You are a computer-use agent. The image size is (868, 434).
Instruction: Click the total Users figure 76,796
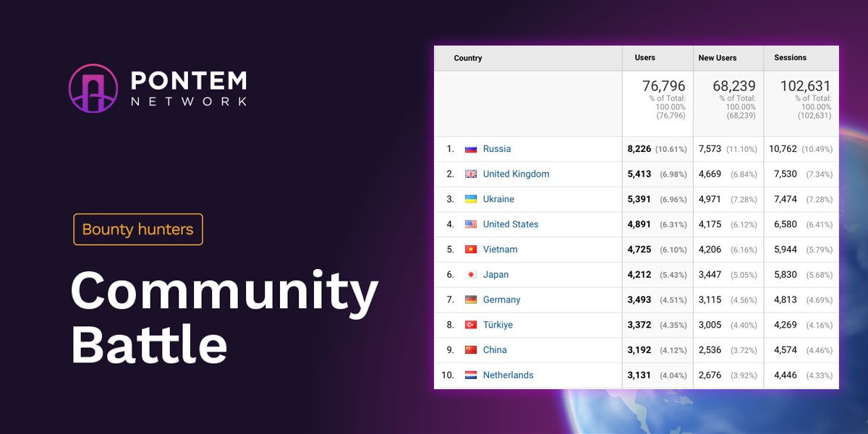coord(663,85)
